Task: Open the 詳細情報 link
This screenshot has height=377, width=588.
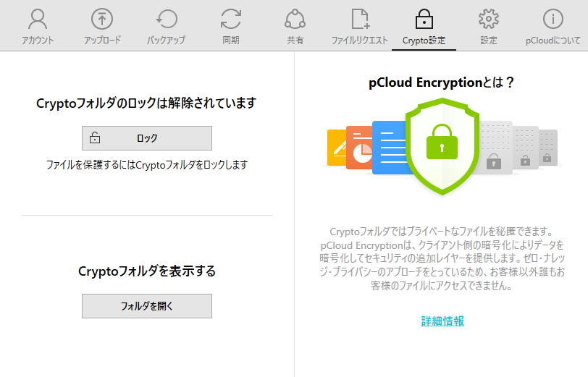Action: click(x=442, y=321)
